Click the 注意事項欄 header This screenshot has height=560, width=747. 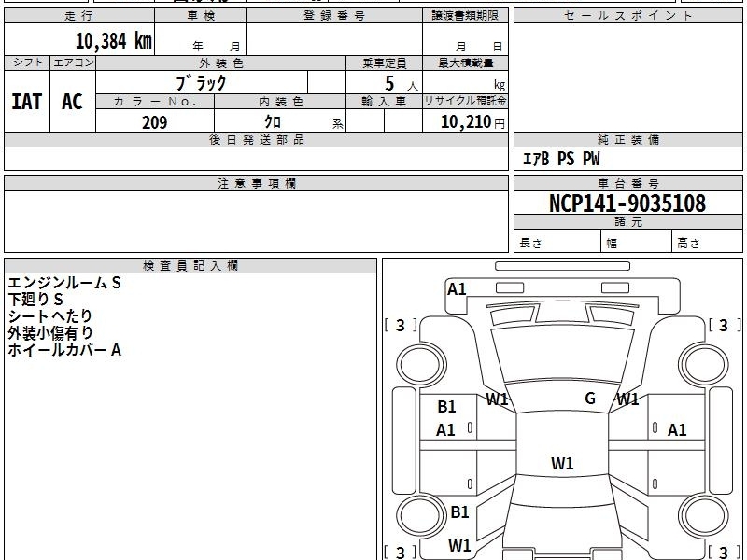(x=256, y=183)
